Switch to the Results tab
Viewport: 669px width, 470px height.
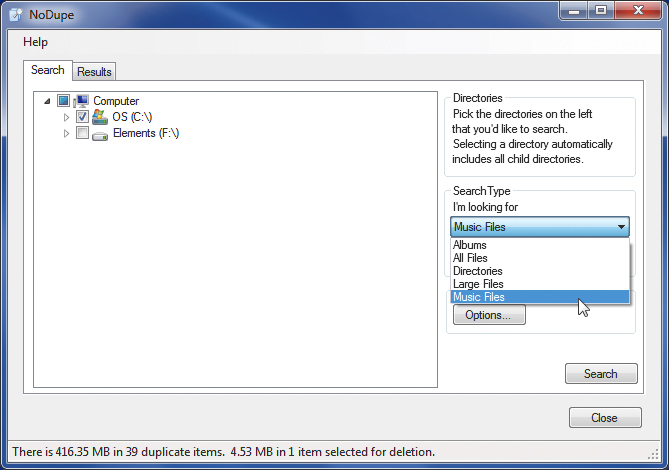tap(94, 72)
